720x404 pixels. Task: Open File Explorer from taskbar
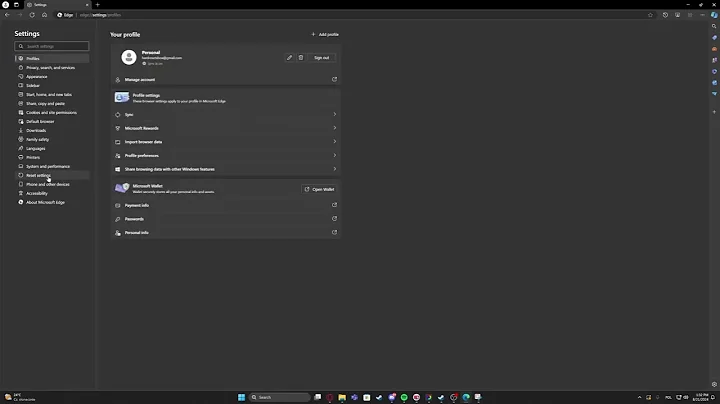click(342, 397)
